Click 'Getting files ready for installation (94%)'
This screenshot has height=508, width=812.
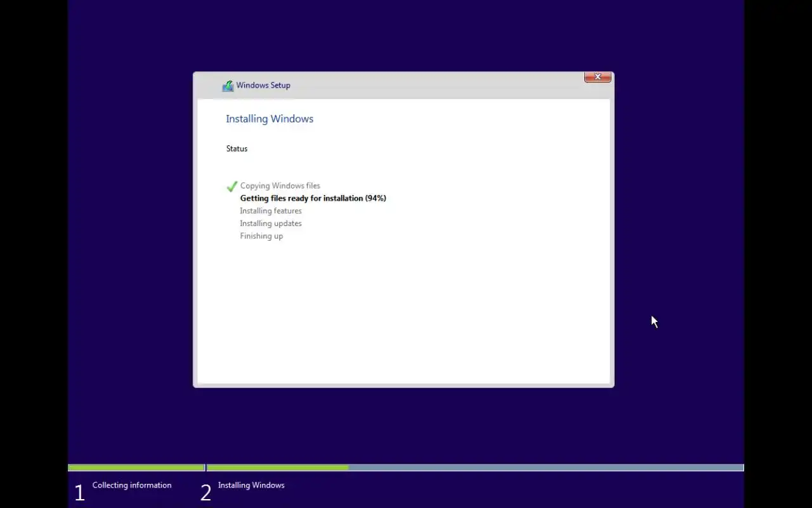point(313,198)
